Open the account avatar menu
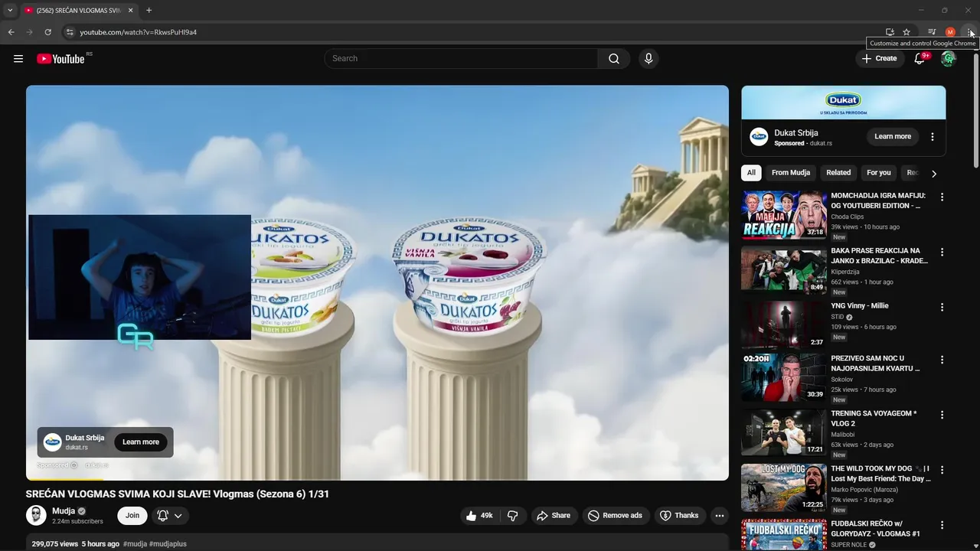Viewport: 980px width, 551px height. coord(949,59)
